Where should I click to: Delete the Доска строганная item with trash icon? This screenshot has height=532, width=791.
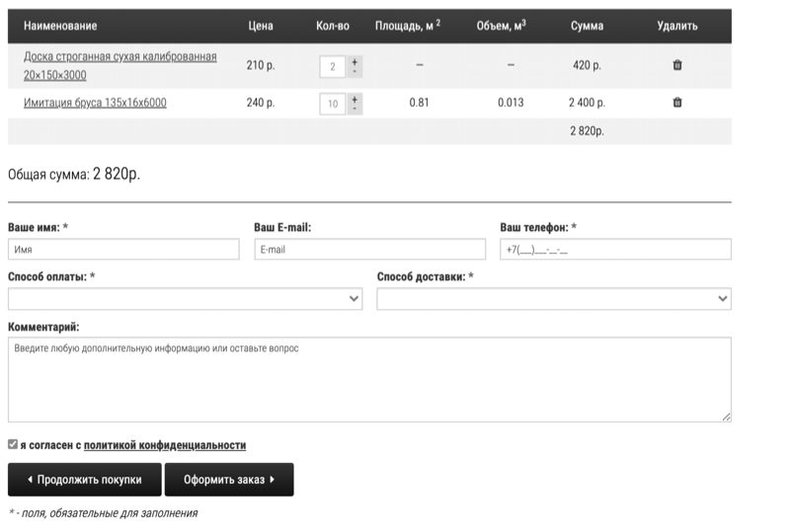(x=677, y=65)
